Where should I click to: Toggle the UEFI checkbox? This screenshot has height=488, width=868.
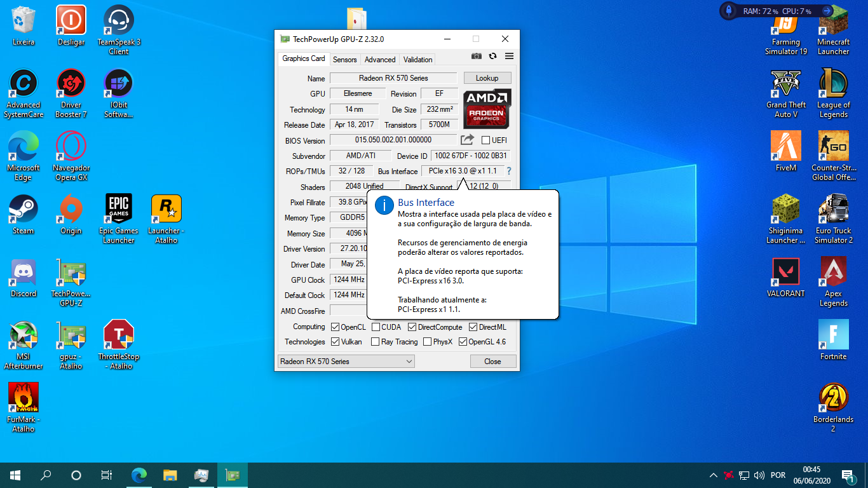[485, 140]
